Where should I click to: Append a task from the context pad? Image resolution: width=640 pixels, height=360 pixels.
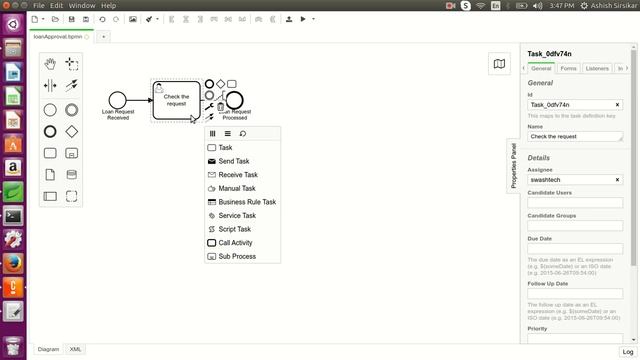[x=231, y=84]
